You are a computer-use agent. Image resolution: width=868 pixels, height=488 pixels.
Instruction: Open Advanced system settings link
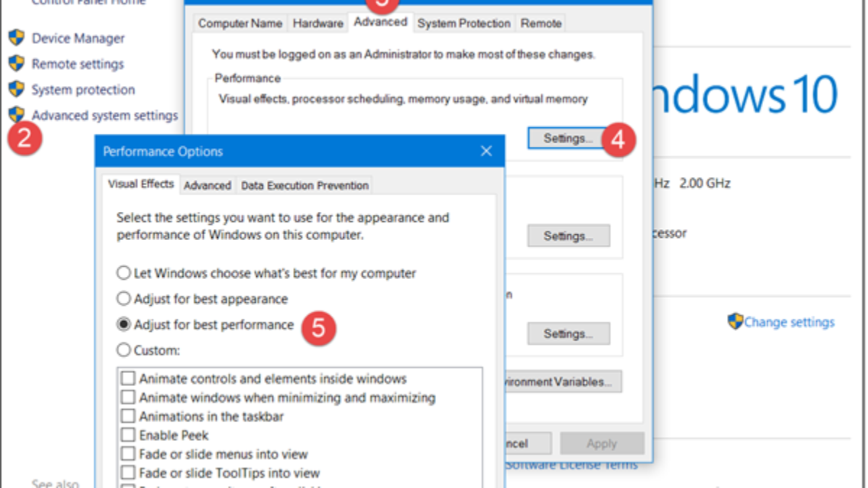[x=105, y=116]
